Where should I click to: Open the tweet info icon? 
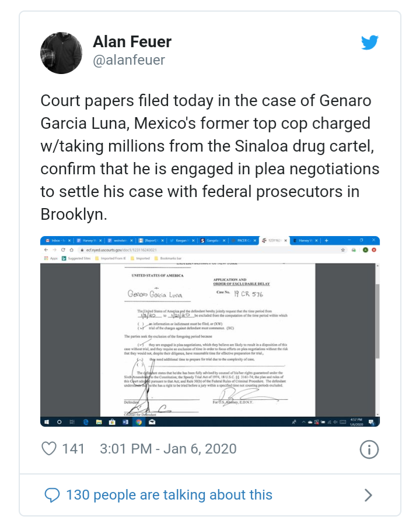[369, 449]
